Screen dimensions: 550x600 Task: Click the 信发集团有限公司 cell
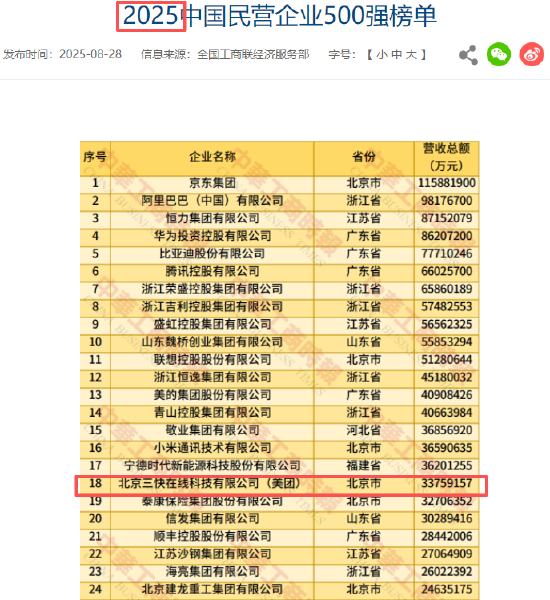tap(212, 518)
